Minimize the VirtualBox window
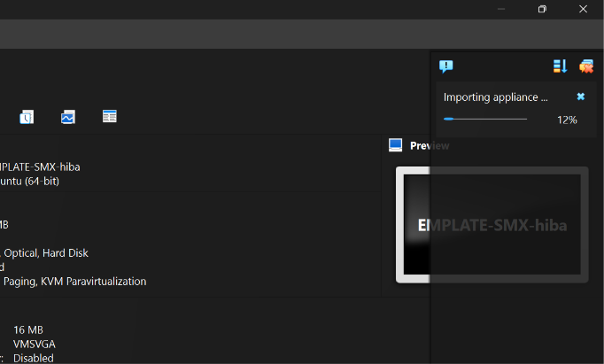Screen dimensions: 604x364 tap(501, 9)
